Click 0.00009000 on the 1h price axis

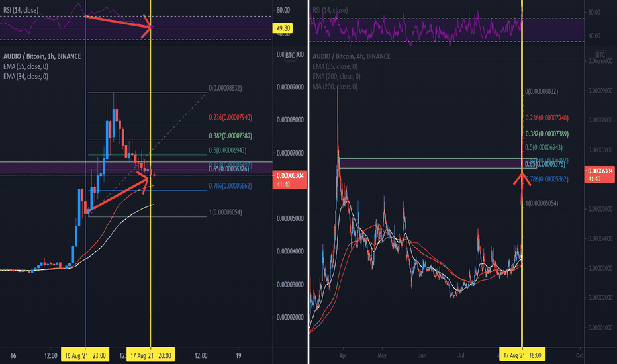290,87
